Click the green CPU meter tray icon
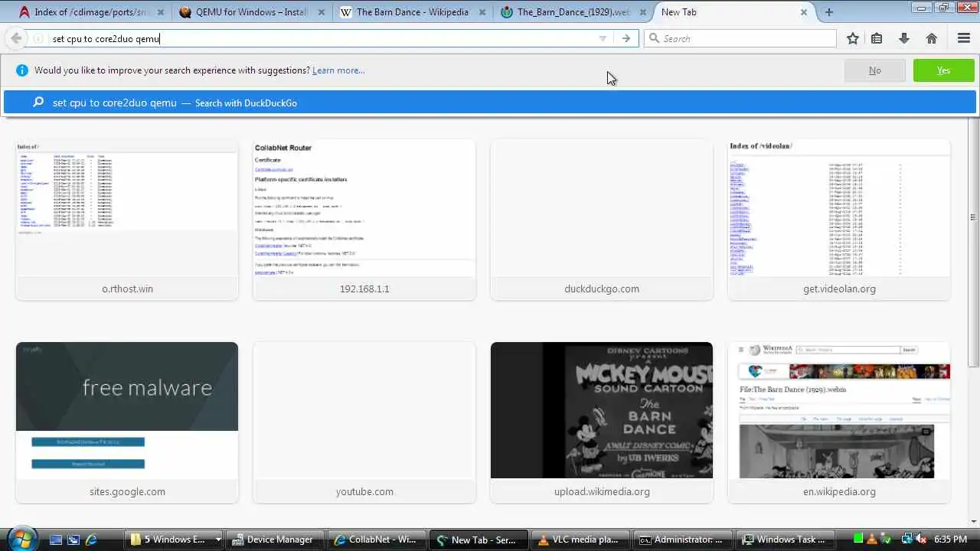This screenshot has height=551, width=980. point(858,540)
